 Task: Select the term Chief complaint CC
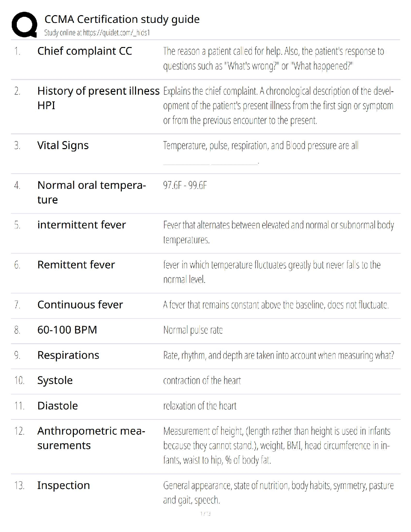85,51
